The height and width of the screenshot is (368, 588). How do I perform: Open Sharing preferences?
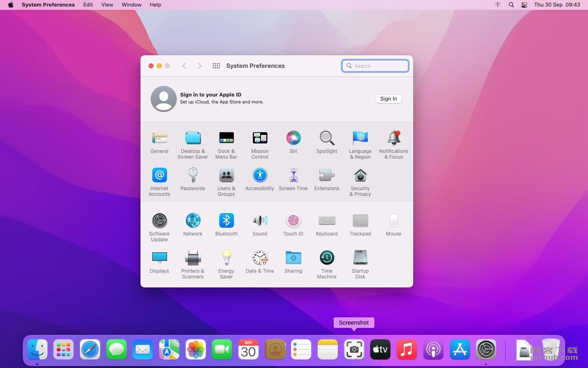pyautogui.click(x=293, y=262)
